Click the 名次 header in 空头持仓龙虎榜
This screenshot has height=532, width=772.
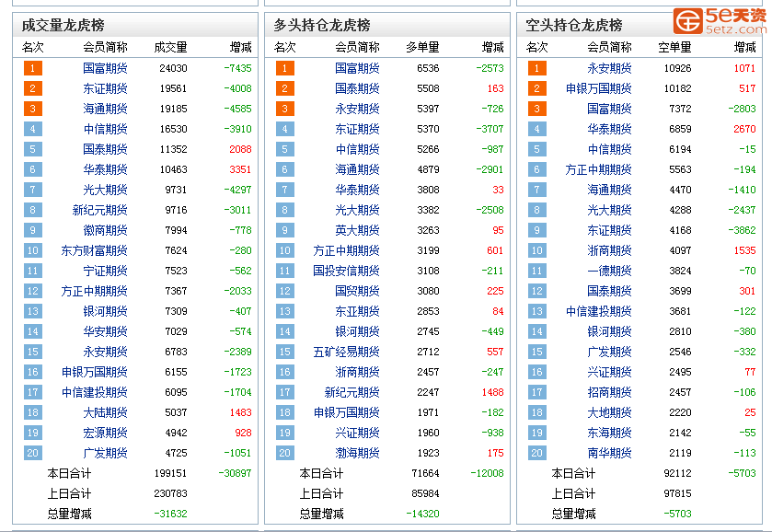[x=536, y=47]
